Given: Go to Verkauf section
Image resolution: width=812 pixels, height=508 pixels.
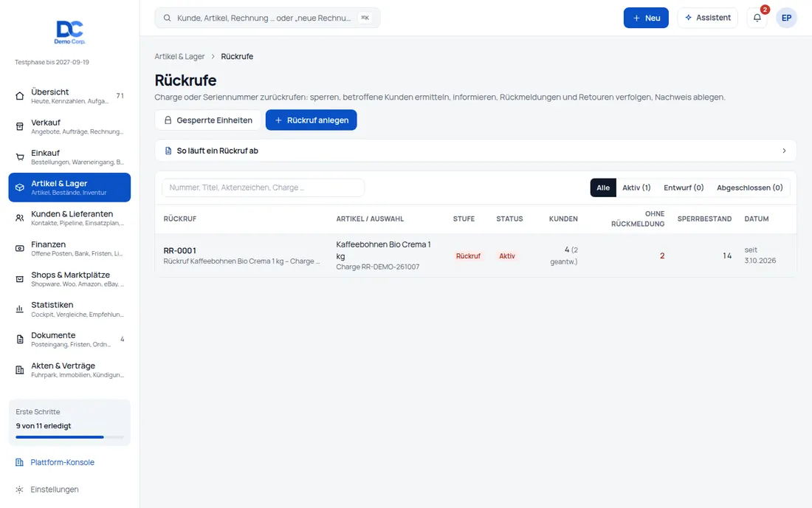Looking at the screenshot, I should click(69, 126).
